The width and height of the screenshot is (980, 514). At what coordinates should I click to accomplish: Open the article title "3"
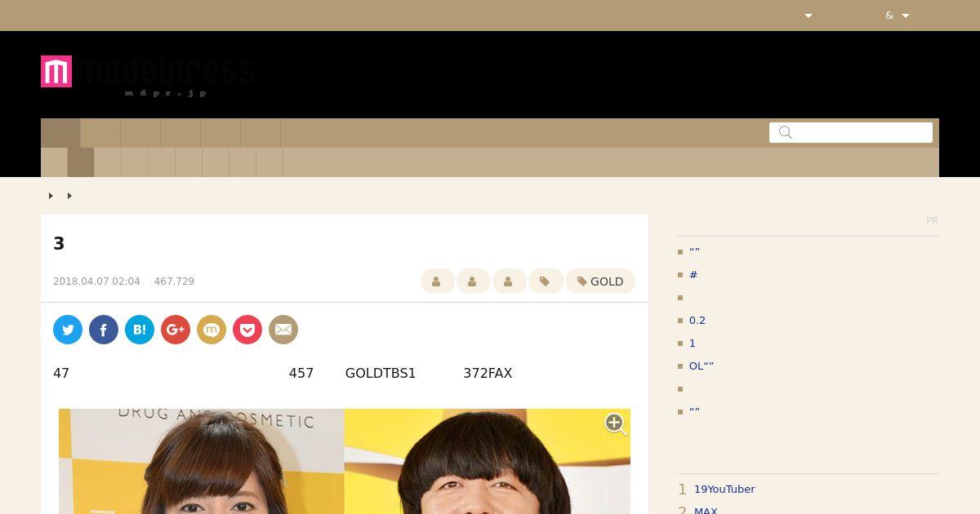coord(59,243)
